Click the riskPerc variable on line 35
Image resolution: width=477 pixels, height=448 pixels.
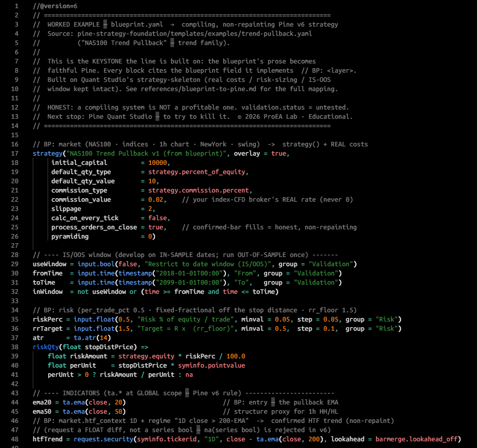(x=48, y=319)
